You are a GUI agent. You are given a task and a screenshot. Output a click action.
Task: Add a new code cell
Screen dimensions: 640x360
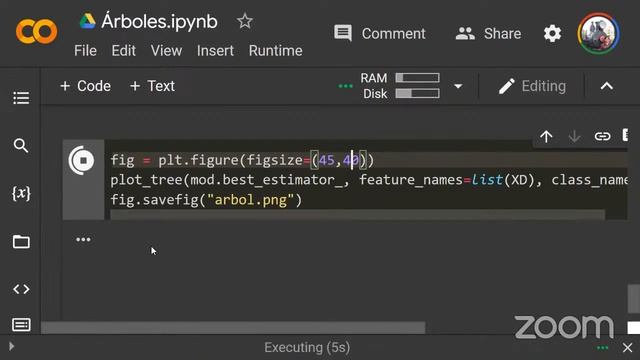85,86
